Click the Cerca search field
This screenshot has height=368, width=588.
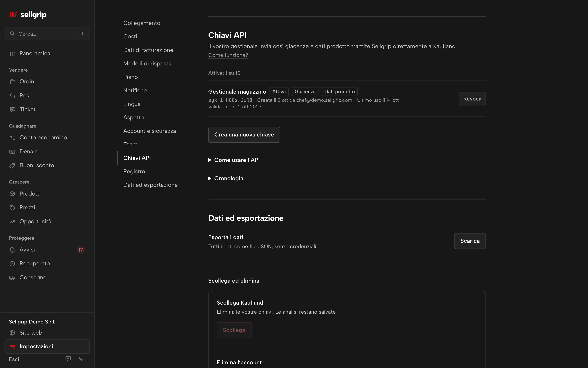[47, 34]
